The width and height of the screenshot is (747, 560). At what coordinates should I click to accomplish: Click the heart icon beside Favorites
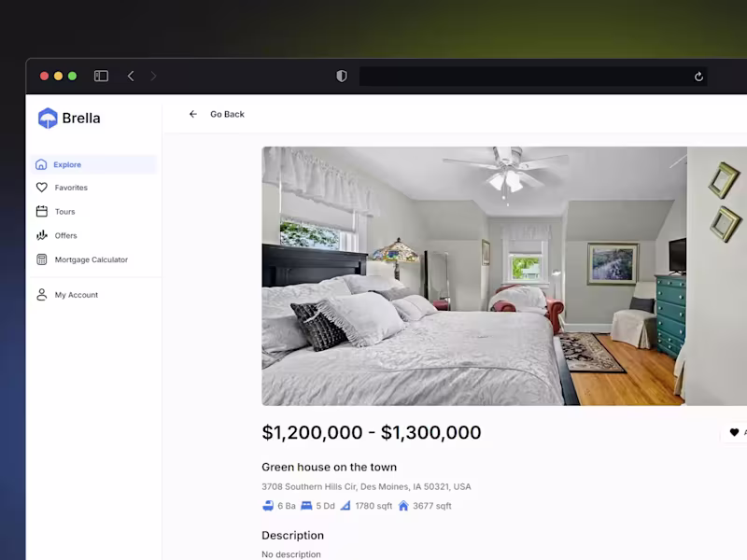coord(41,188)
